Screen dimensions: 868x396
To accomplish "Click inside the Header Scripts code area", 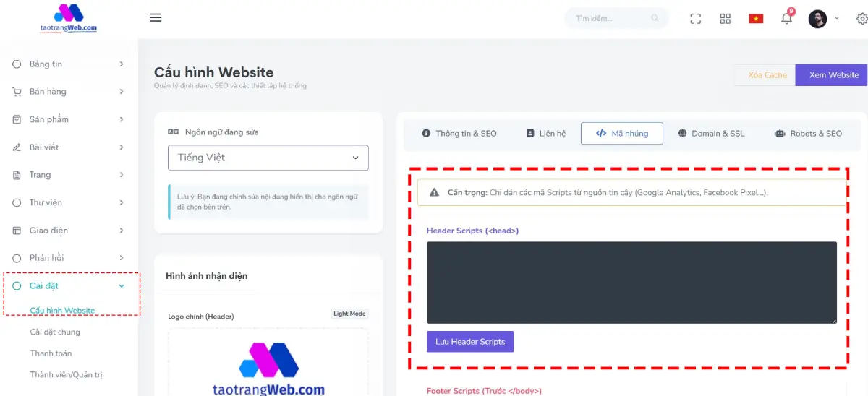I will pos(631,283).
